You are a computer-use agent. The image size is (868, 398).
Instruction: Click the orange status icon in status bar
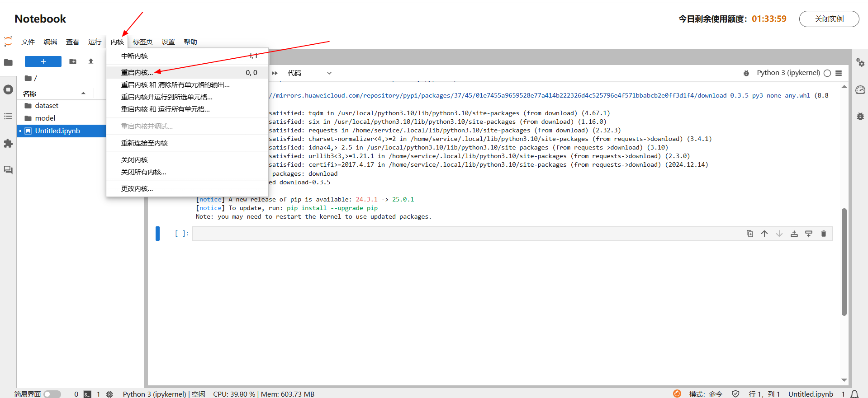(x=677, y=394)
